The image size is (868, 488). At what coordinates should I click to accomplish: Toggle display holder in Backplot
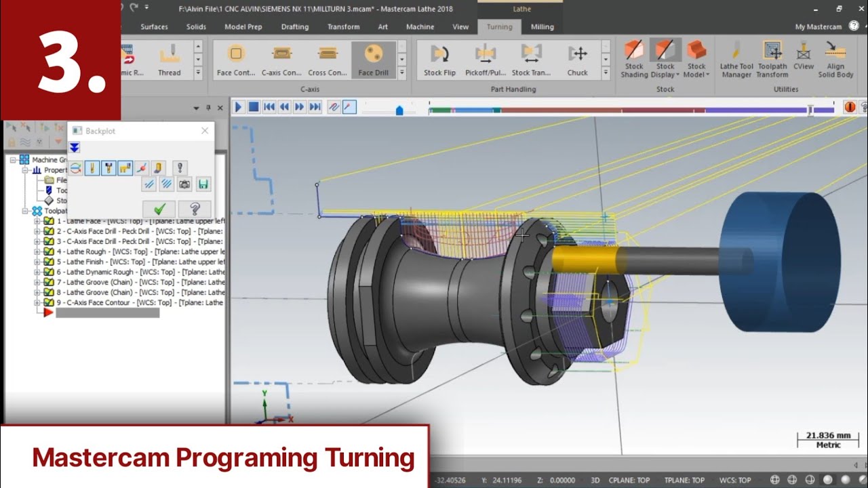tap(108, 167)
